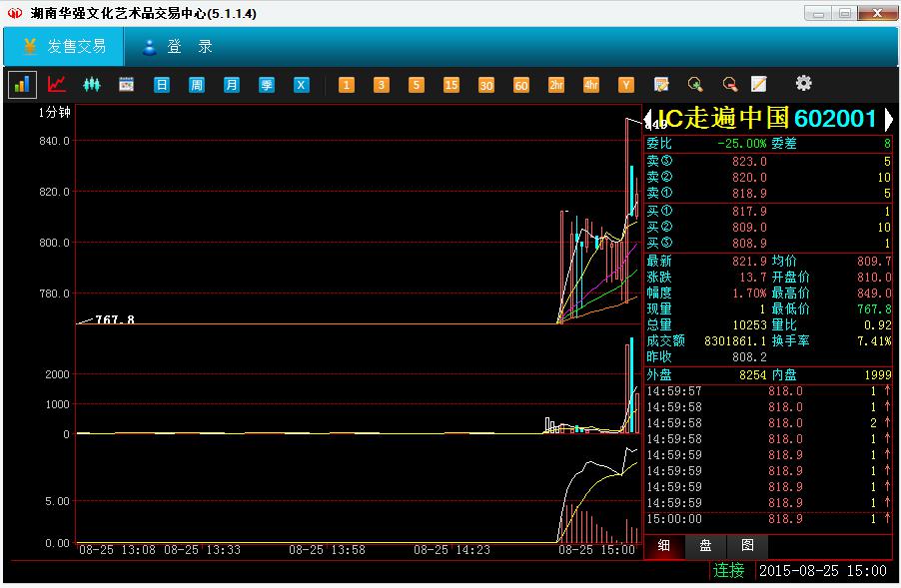Switch to the 图 chart tab

(x=747, y=545)
